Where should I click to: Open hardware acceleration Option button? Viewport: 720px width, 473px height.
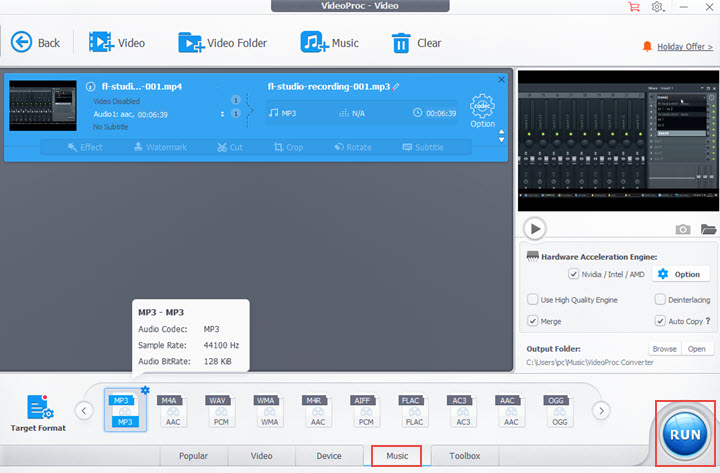(x=681, y=274)
